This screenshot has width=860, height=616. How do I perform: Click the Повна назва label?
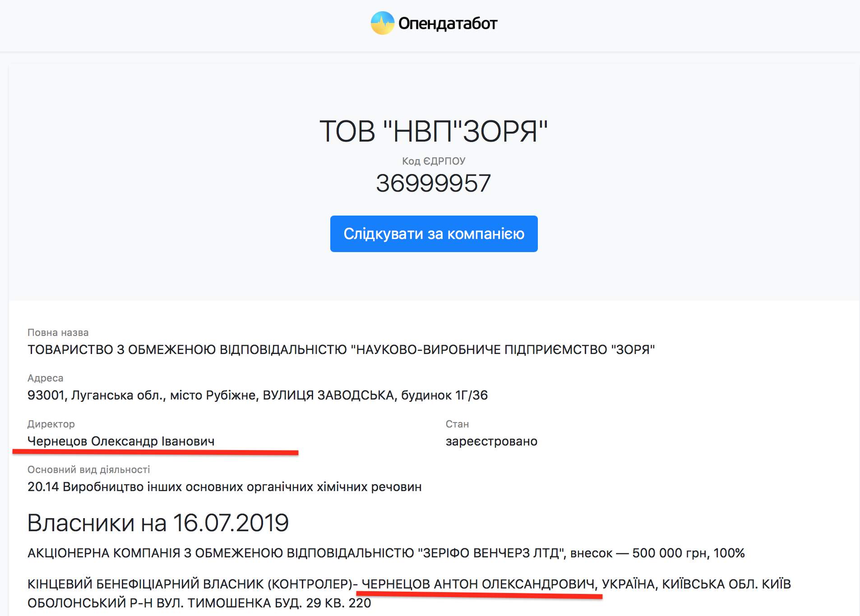[58, 332]
